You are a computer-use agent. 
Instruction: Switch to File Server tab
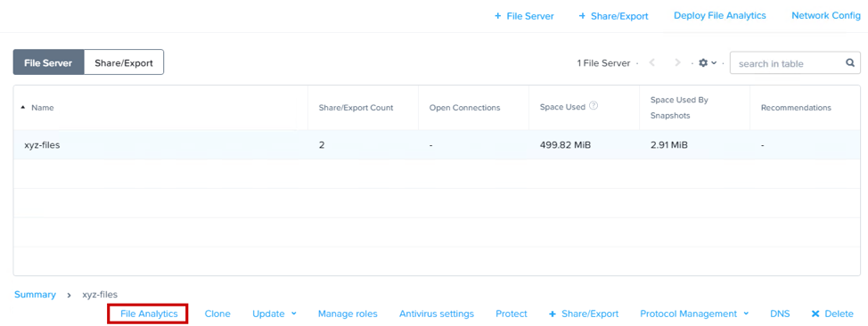(48, 62)
